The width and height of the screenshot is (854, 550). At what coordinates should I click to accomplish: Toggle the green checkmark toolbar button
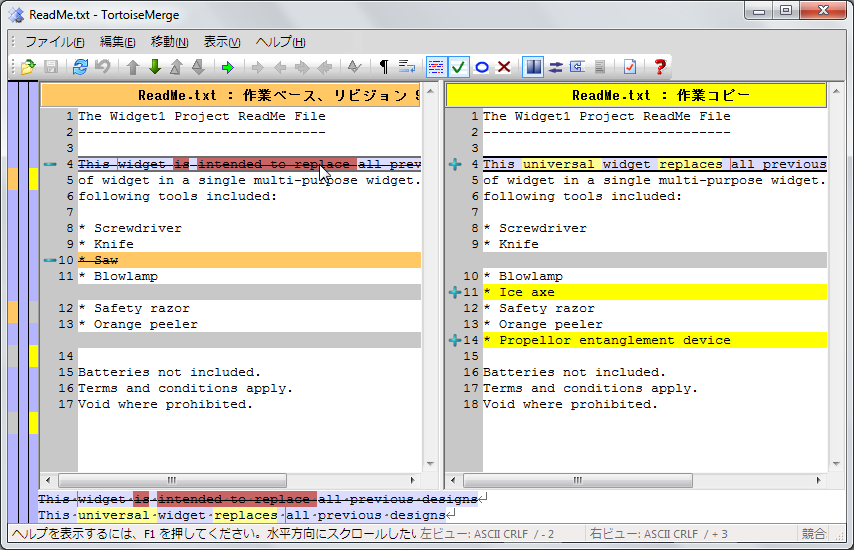point(459,67)
